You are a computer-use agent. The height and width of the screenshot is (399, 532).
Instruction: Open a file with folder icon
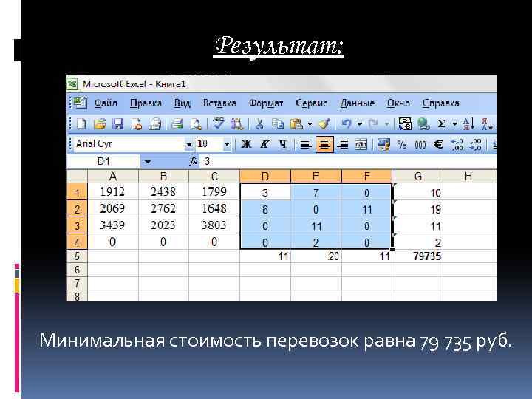(100, 124)
